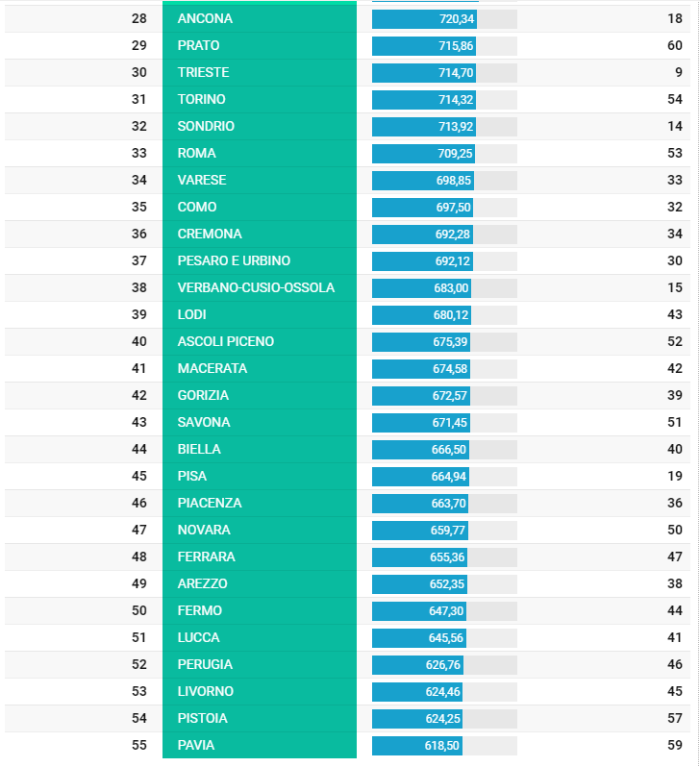Click the PISA previous rank value 19
Screen dimensions: 700x767
[x=675, y=476]
